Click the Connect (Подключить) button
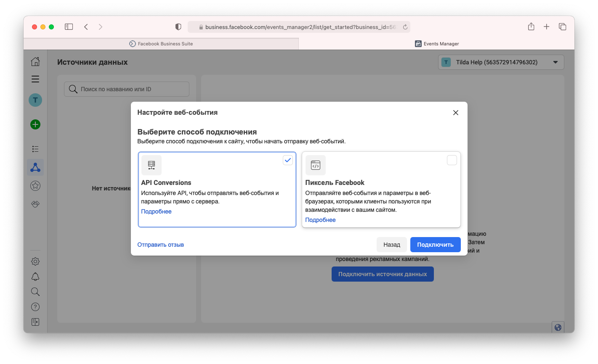Image resolution: width=598 pixels, height=364 pixels. coord(436,245)
